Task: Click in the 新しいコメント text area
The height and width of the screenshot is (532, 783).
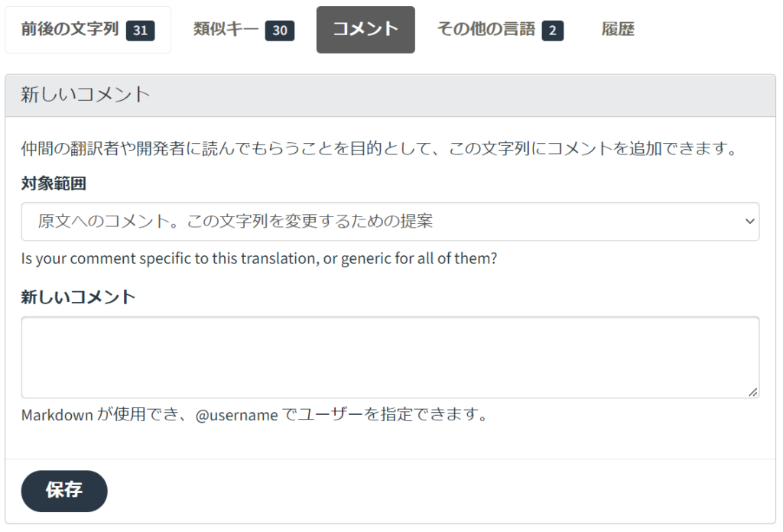Action: point(390,357)
